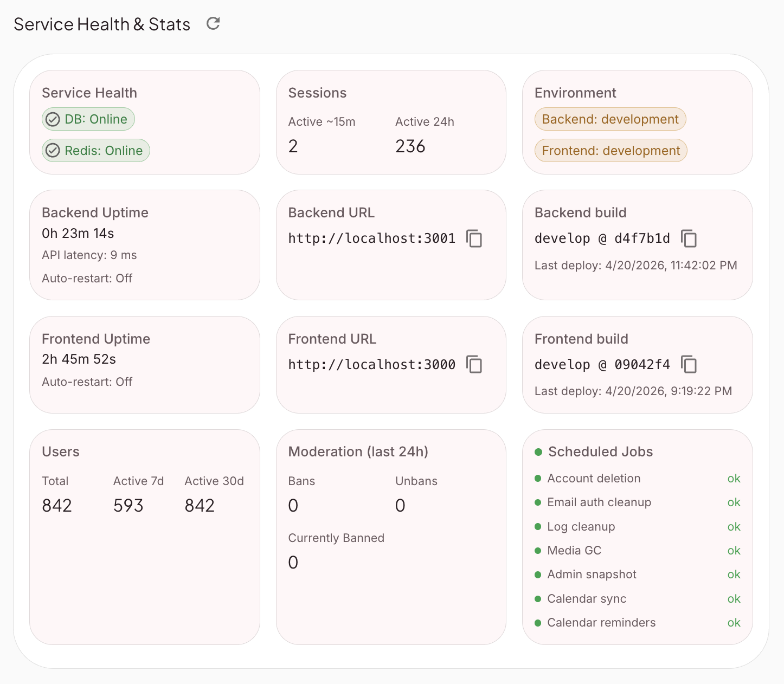
Task: Copy the backend build hash d4f7b1d
Action: click(689, 238)
